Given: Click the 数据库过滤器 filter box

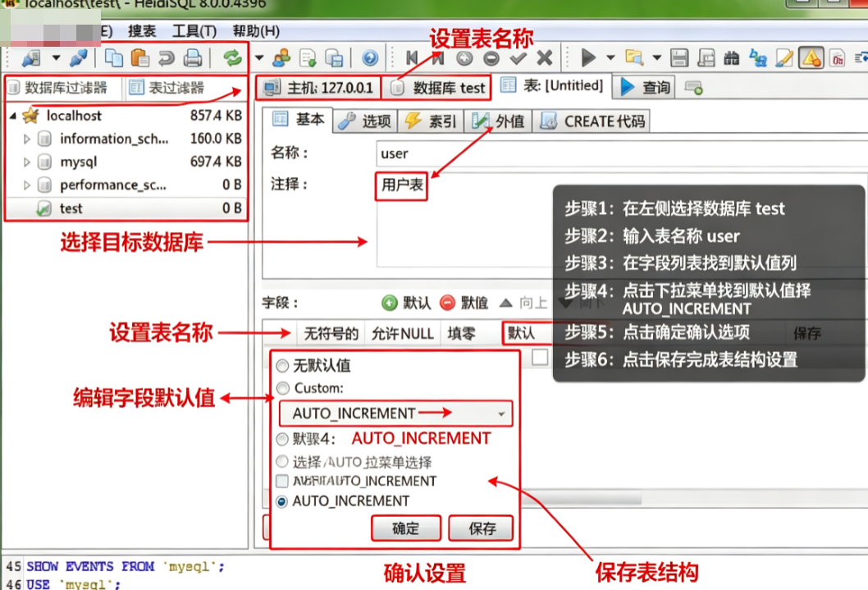Looking at the screenshot, I should (x=64, y=88).
